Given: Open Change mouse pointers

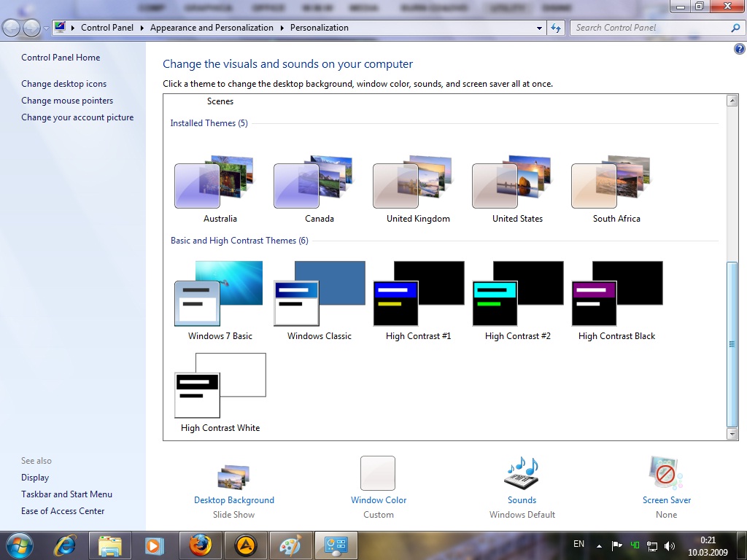Looking at the screenshot, I should [67, 101].
